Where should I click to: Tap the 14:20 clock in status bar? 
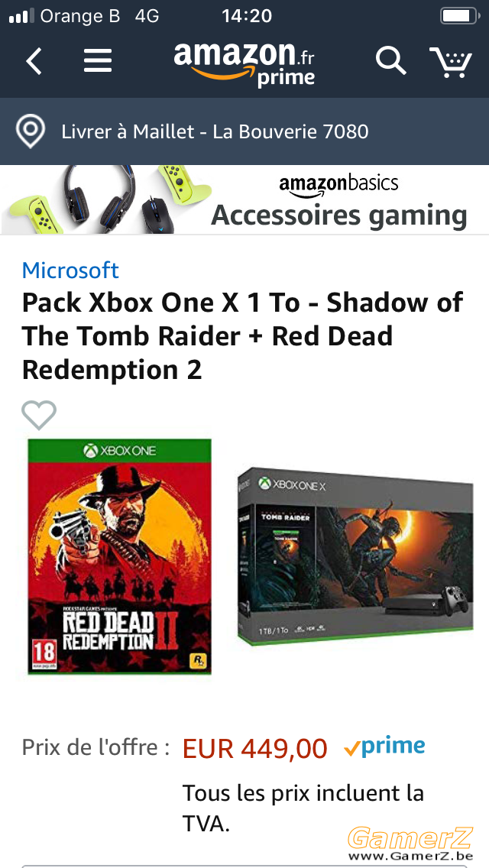click(x=247, y=16)
